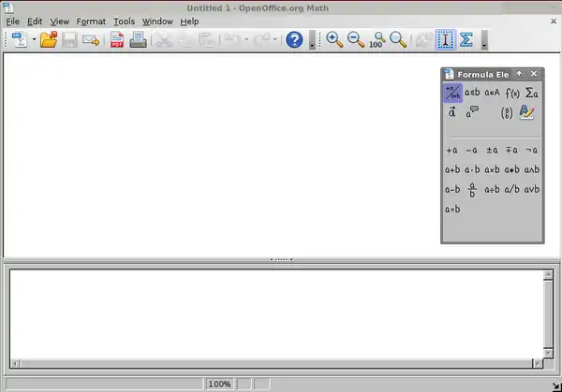Toggle the Formula Cursor button
Image resolution: width=562 pixels, height=392 pixels.
pyautogui.click(x=446, y=39)
